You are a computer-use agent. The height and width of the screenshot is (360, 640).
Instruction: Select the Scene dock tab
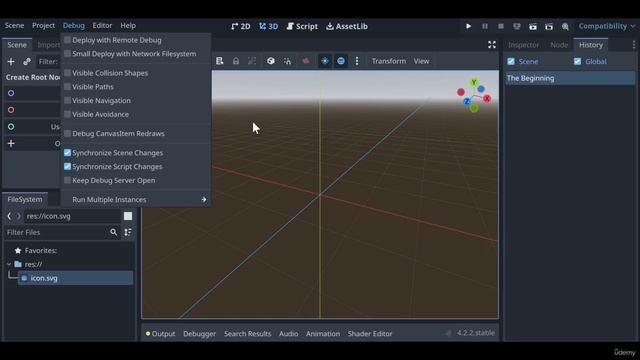pyautogui.click(x=17, y=45)
